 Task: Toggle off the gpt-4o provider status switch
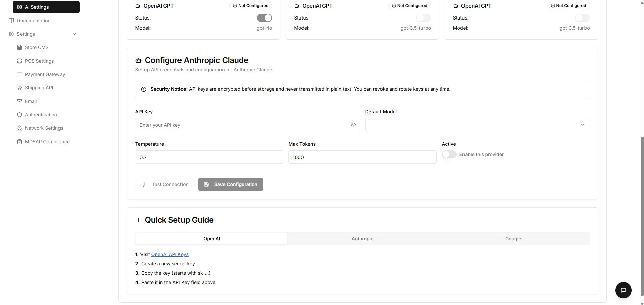click(265, 18)
